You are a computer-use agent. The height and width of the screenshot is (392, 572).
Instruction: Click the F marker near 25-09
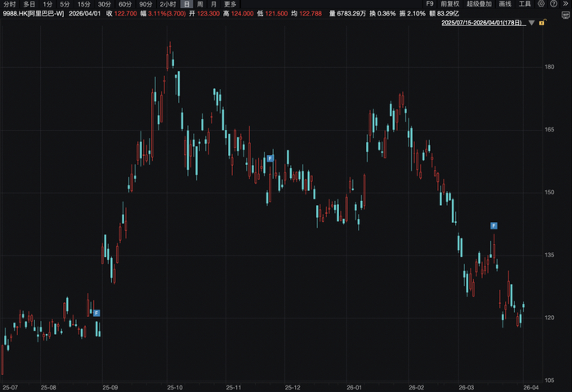(96, 313)
